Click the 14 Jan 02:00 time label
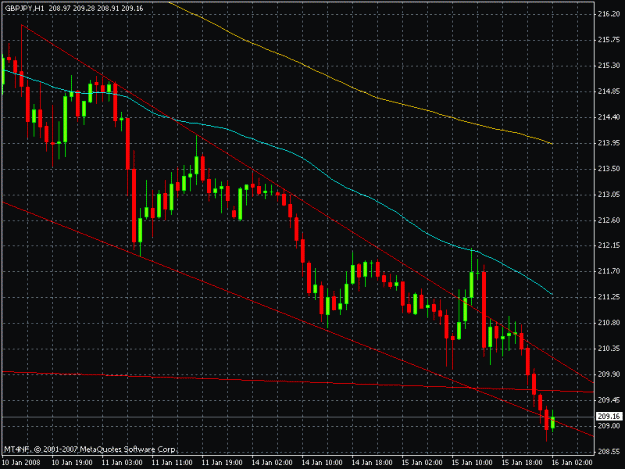625x469 pixels. (272, 462)
